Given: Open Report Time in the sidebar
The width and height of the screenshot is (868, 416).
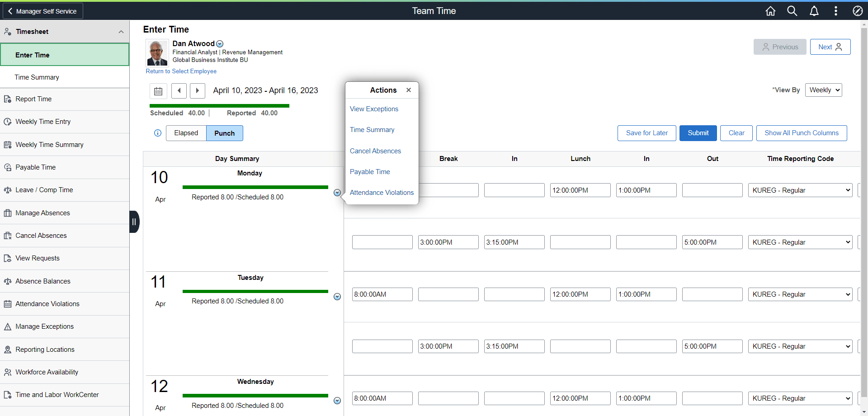Looking at the screenshot, I should [x=65, y=99].
